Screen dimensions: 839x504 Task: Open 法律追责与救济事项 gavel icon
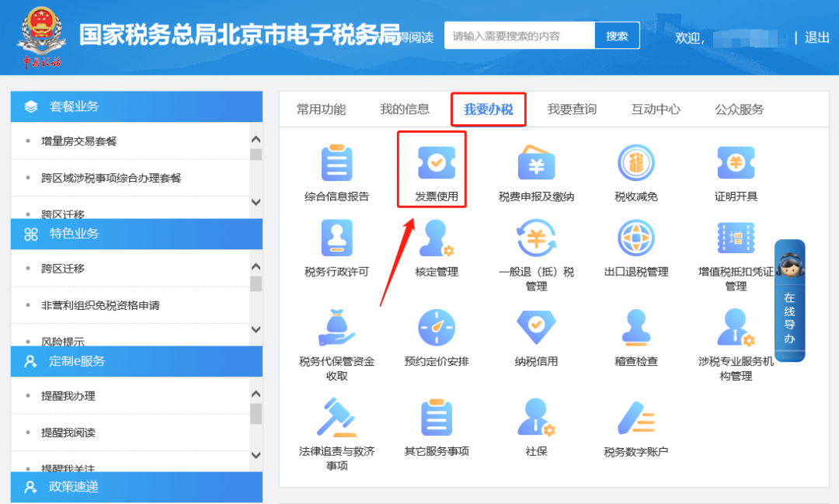coord(336,417)
